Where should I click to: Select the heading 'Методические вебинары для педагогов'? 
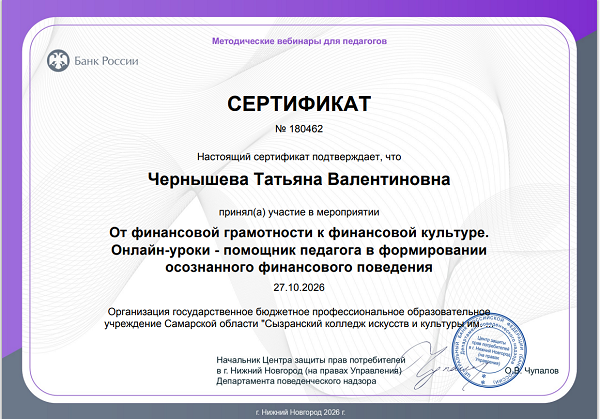299,41
